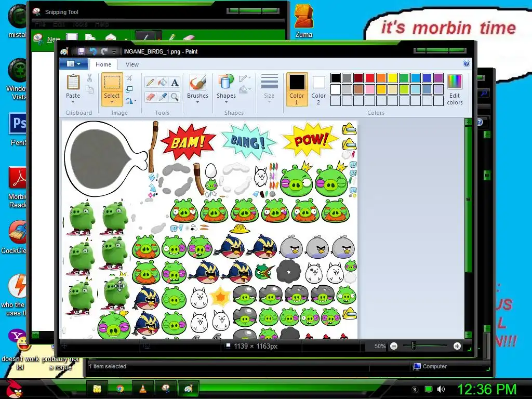Expand the Brushes dropdown arrow
The image size is (532, 399).
click(x=197, y=102)
